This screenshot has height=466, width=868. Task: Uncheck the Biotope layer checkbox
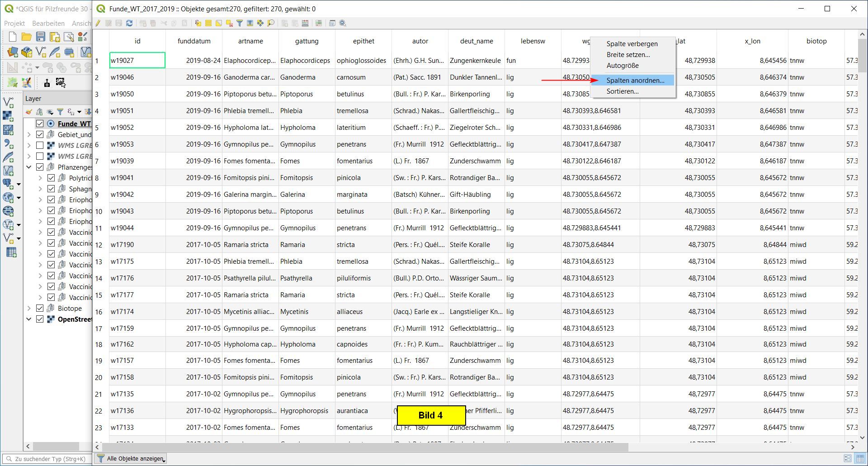(40, 309)
